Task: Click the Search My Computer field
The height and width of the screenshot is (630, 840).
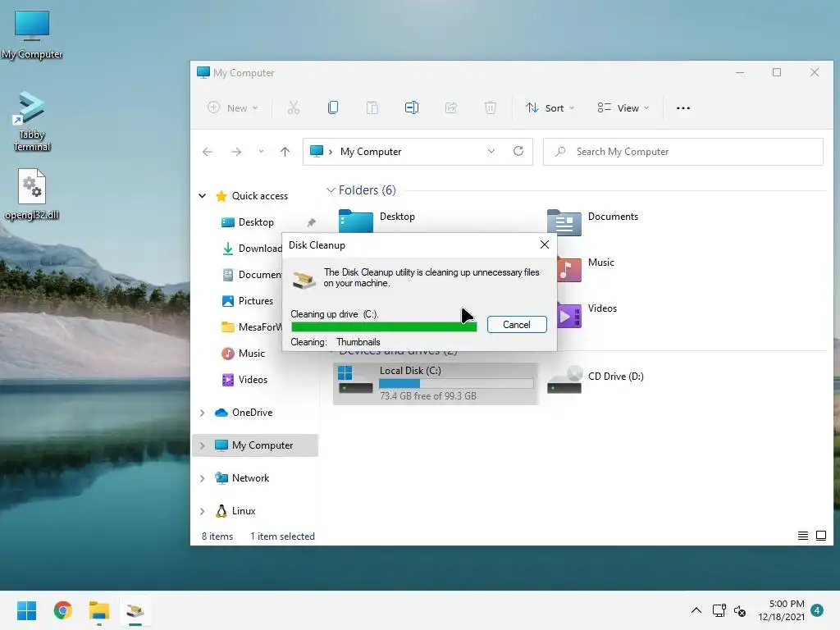Action: click(x=683, y=152)
